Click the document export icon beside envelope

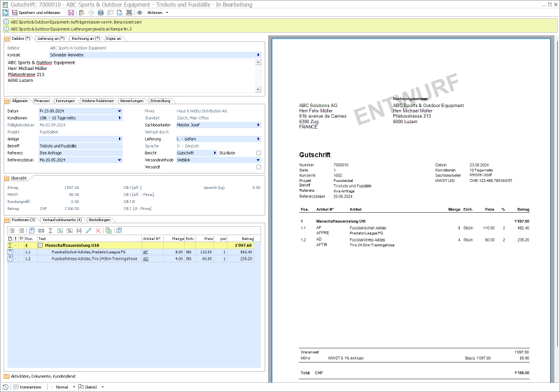(x=120, y=13)
